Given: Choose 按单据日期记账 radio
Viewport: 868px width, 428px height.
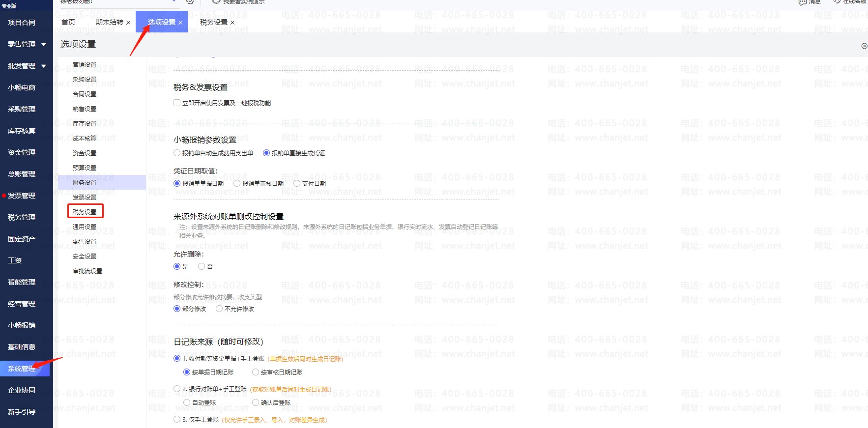Looking at the screenshot, I should pos(187,372).
